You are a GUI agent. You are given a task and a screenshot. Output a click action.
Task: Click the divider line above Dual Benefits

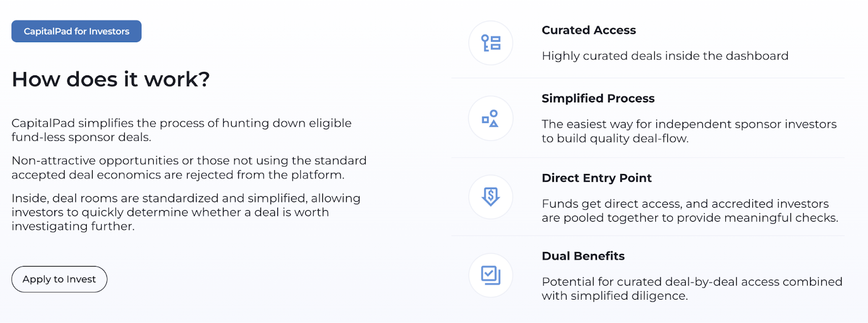(x=647, y=236)
